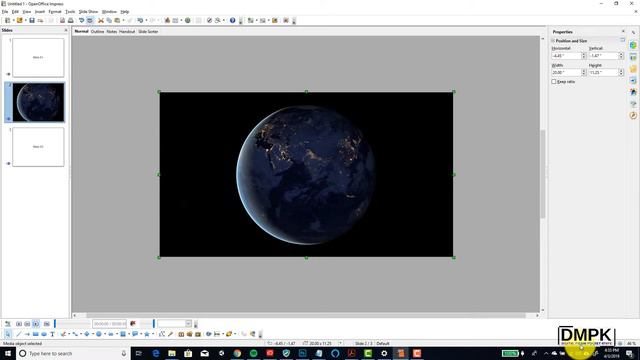Close the Slides panel
640x360 pixels.
[x=66, y=30]
